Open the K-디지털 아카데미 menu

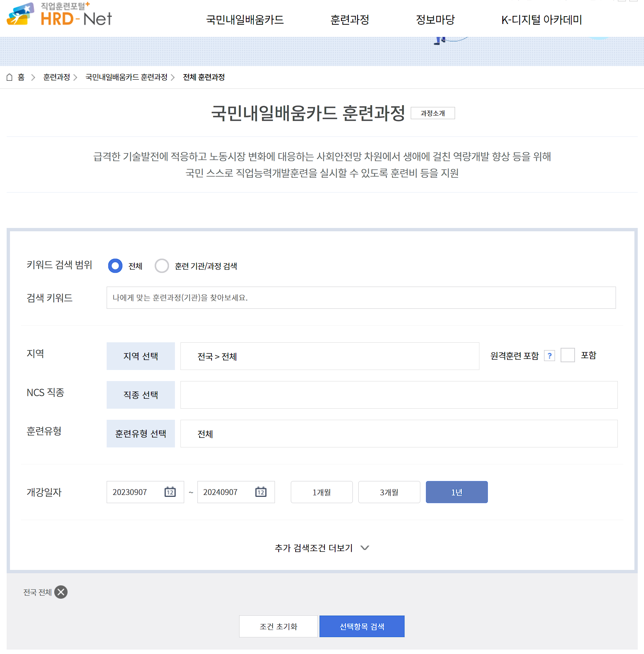(541, 20)
